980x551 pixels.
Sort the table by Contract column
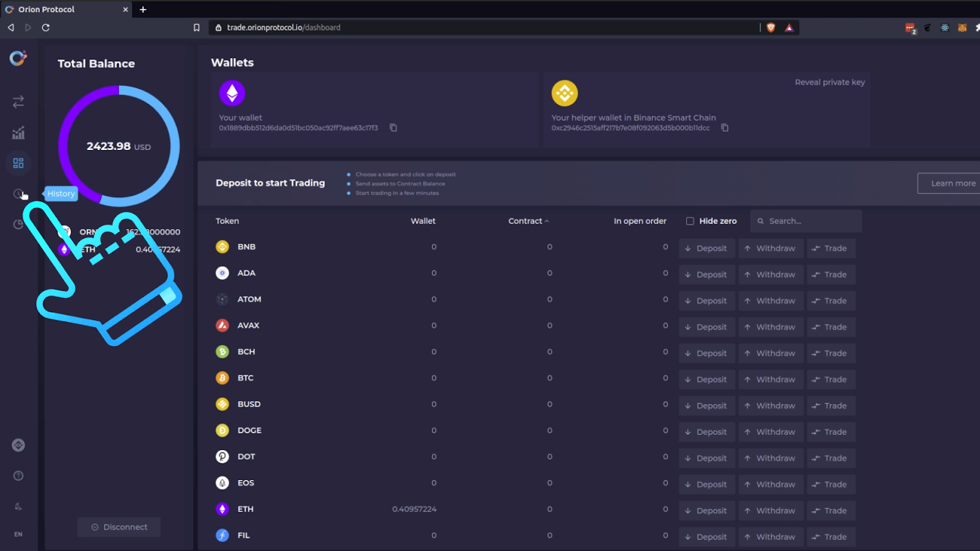pyautogui.click(x=528, y=221)
